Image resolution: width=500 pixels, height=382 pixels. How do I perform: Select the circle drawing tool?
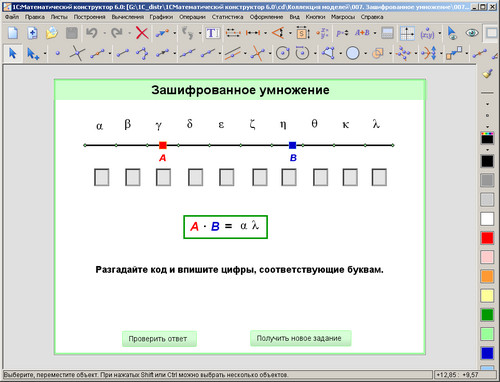[x=353, y=53]
